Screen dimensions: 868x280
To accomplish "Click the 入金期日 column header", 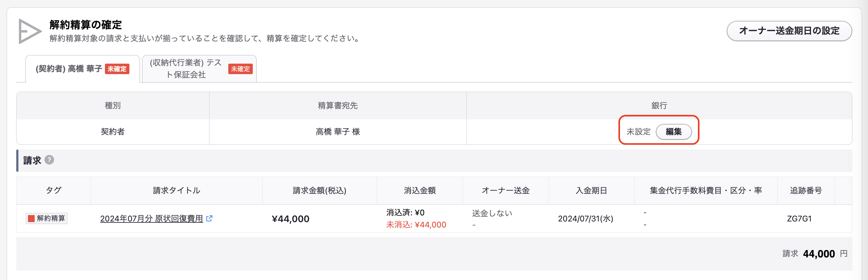I will [x=591, y=191].
